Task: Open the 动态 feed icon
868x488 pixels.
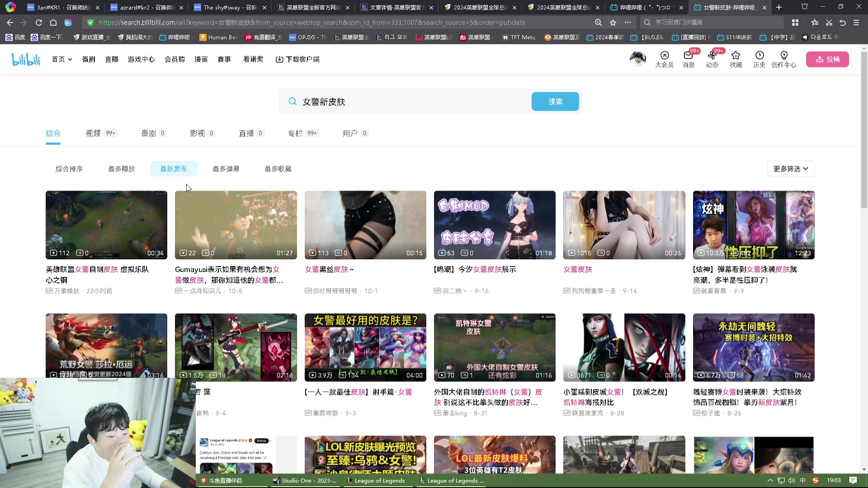Action: [x=712, y=59]
